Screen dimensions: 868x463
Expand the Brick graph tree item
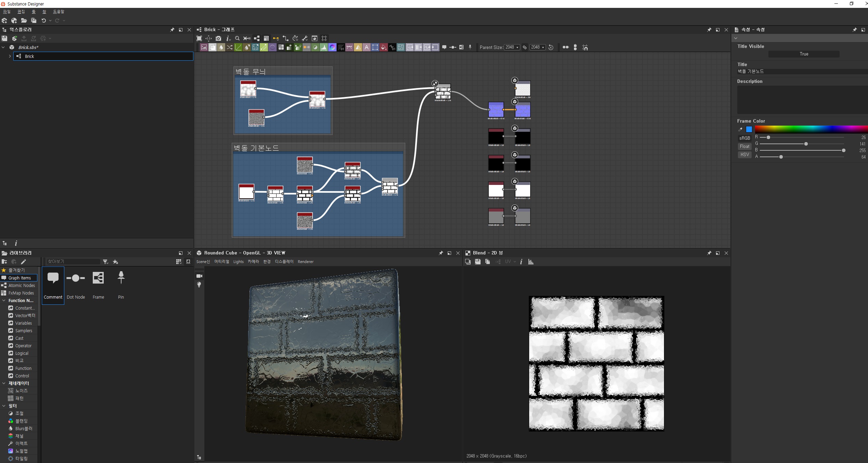click(x=10, y=56)
